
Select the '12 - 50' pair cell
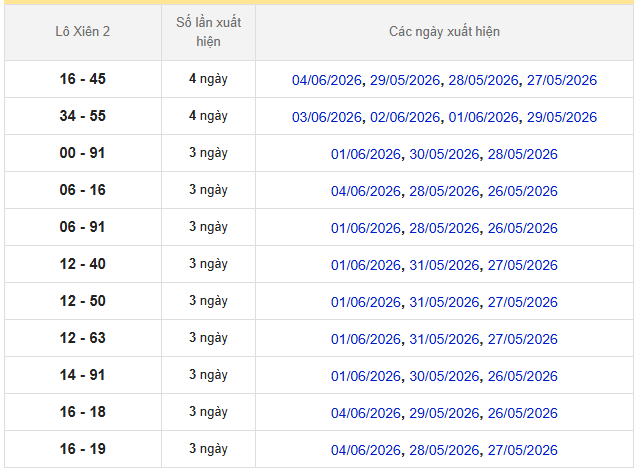83,301
